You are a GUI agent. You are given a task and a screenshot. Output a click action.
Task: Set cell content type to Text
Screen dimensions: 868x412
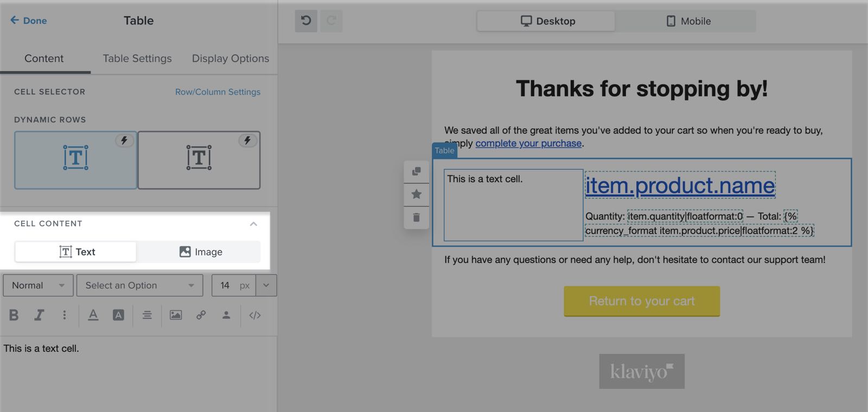[76, 252]
